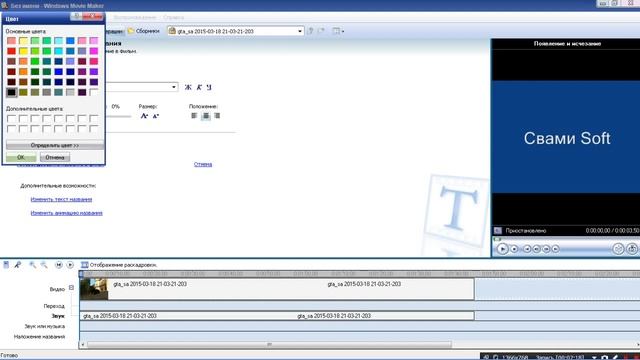Expand the gta_sa collection dropdown
This screenshot has width=640, height=360.
tap(300, 31)
